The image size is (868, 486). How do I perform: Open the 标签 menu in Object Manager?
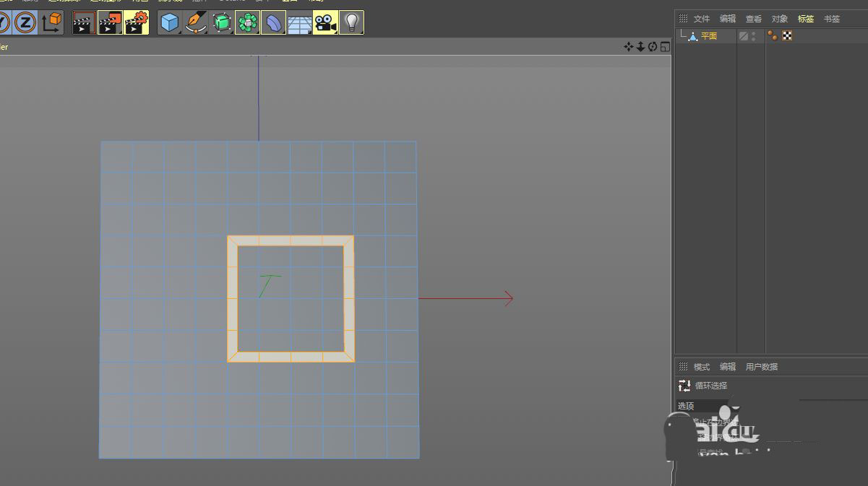pos(806,19)
